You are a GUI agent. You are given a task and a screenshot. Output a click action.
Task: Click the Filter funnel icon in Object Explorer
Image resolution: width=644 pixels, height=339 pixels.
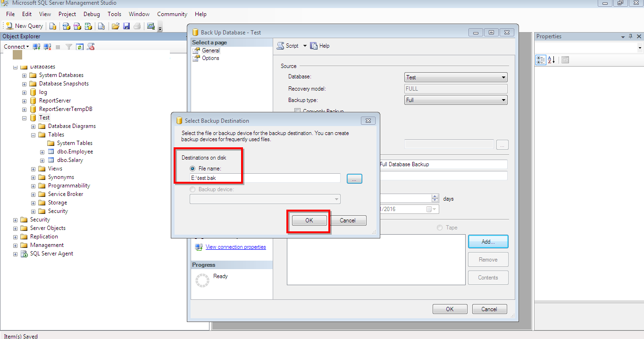point(69,47)
